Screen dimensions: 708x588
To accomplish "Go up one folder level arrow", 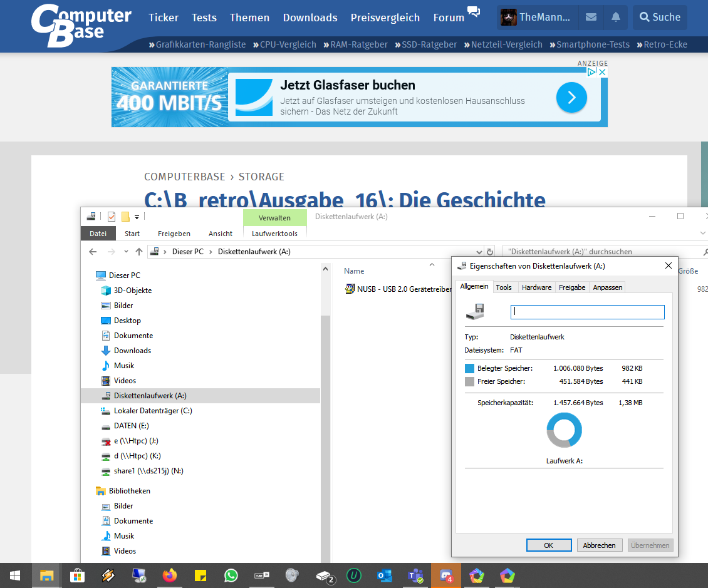I will [139, 251].
